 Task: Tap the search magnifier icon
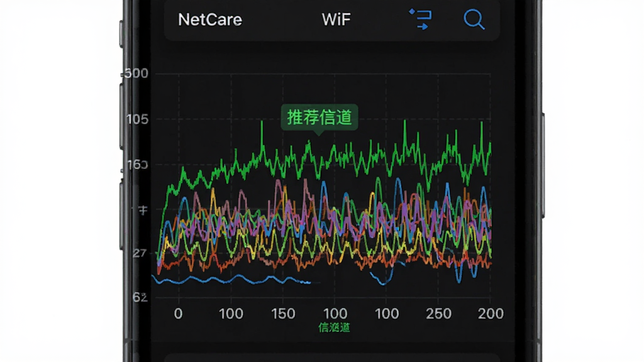pyautogui.click(x=474, y=19)
